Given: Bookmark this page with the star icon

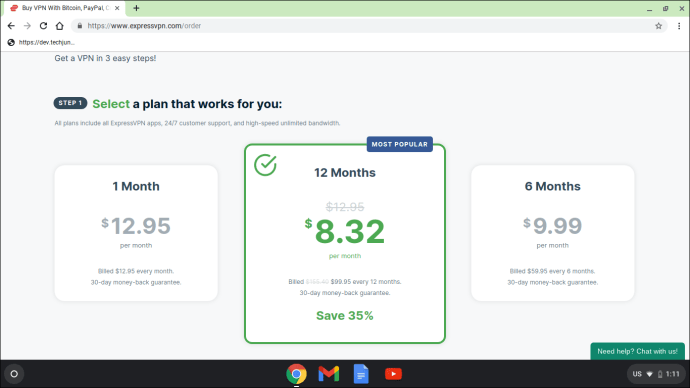Looking at the screenshot, I should 658,26.
